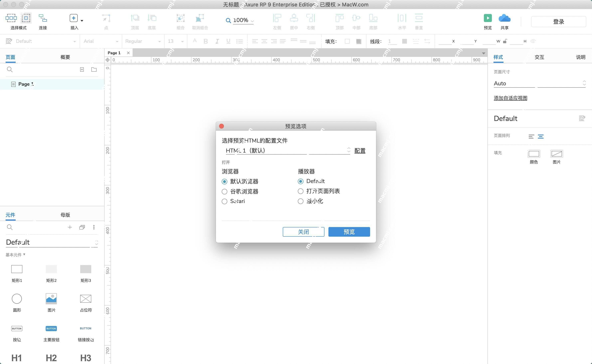
Task: Click the 配置 configure link
Action: coord(360,151)
